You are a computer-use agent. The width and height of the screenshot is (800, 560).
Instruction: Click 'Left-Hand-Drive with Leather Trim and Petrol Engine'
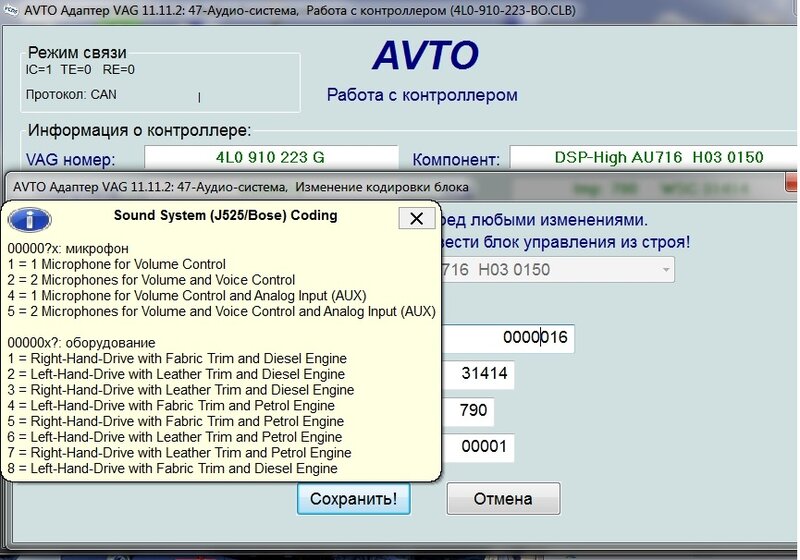pyautogui.click(x=186, y=437)
